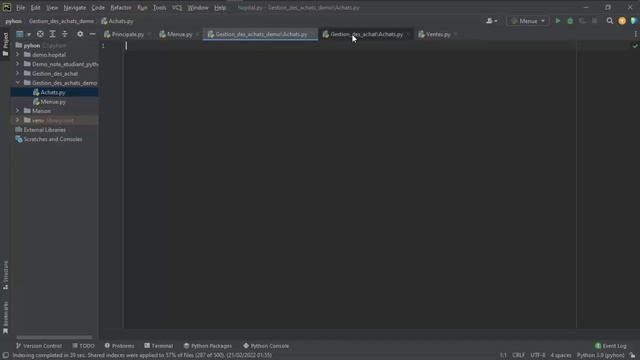Open the VCS menu
640x360 pixels.
tap(177, 8)
